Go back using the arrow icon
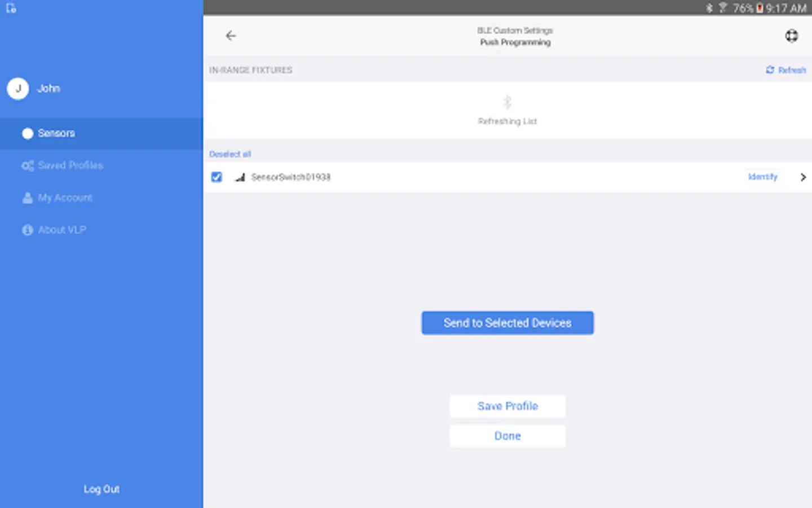Viewport: 812px width, 508px height. pos(231,36)
